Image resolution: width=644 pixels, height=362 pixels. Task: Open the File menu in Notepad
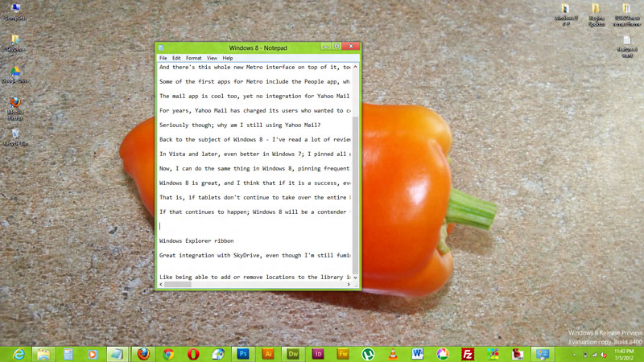pyautogui.click(x=163, y=58)
